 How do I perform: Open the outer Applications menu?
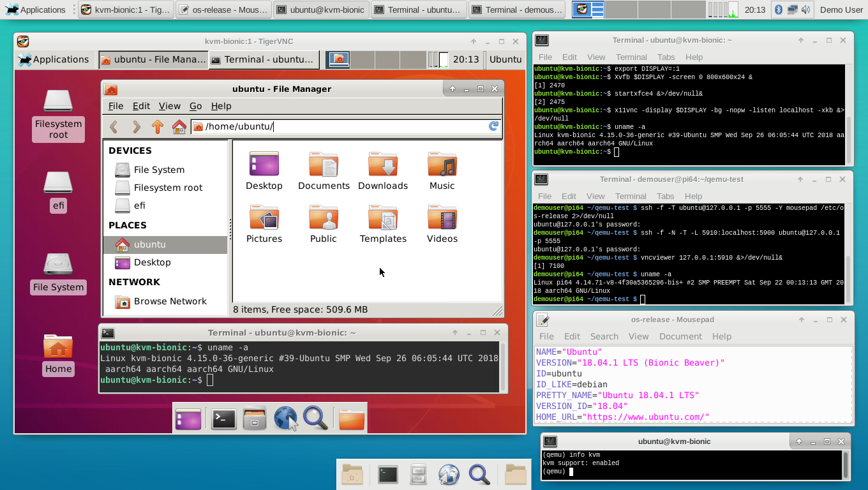pyautogui.click(x=36, y=10)
